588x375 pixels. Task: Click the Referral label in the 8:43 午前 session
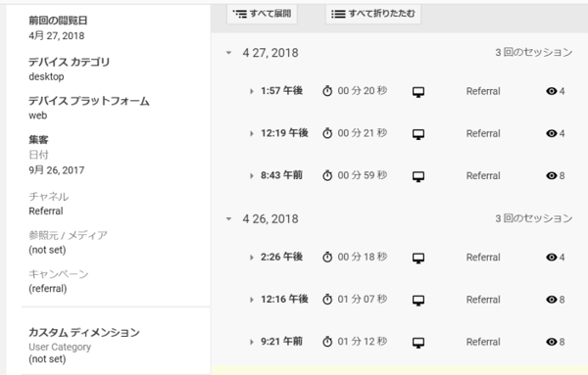pyautogui.click(x=483, y=175)
